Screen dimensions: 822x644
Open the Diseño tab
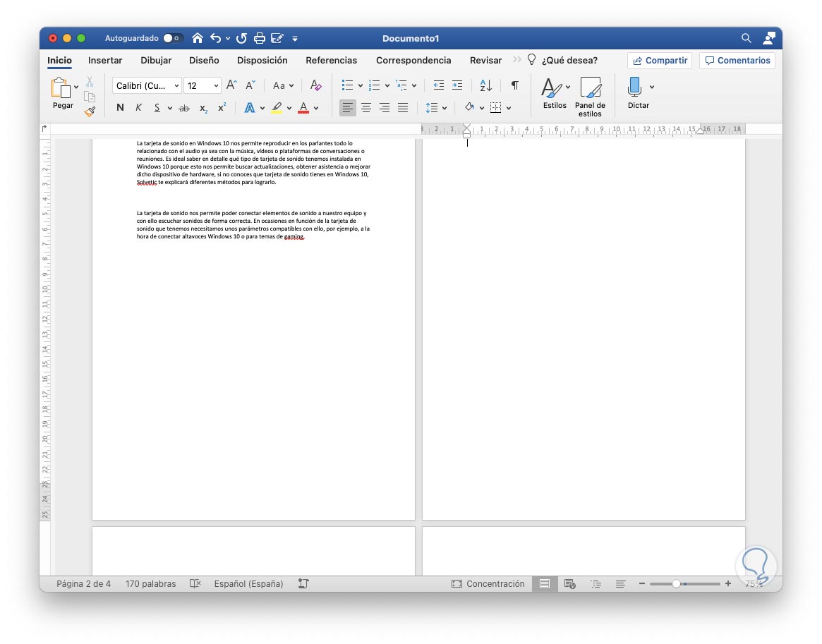click(204, 60)
